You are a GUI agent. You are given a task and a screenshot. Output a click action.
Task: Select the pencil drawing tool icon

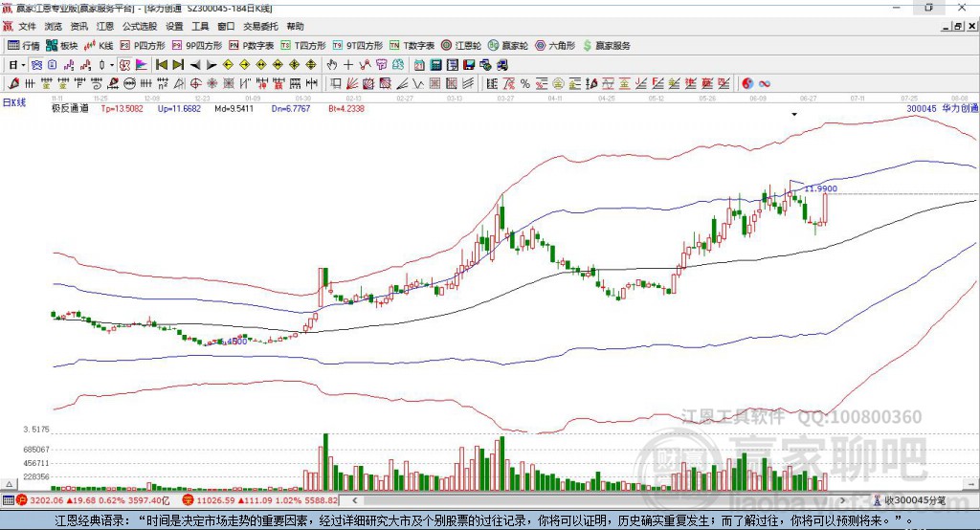[x=13, y=84]
